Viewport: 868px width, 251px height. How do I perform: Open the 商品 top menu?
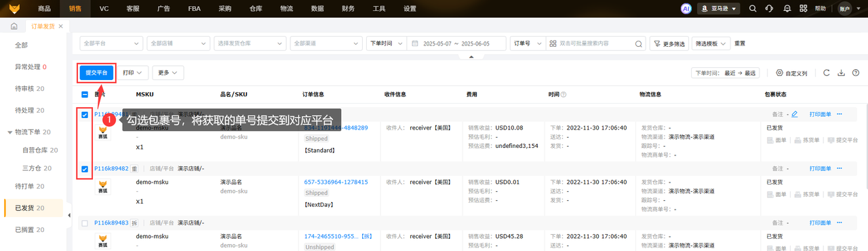pos(45,9)
